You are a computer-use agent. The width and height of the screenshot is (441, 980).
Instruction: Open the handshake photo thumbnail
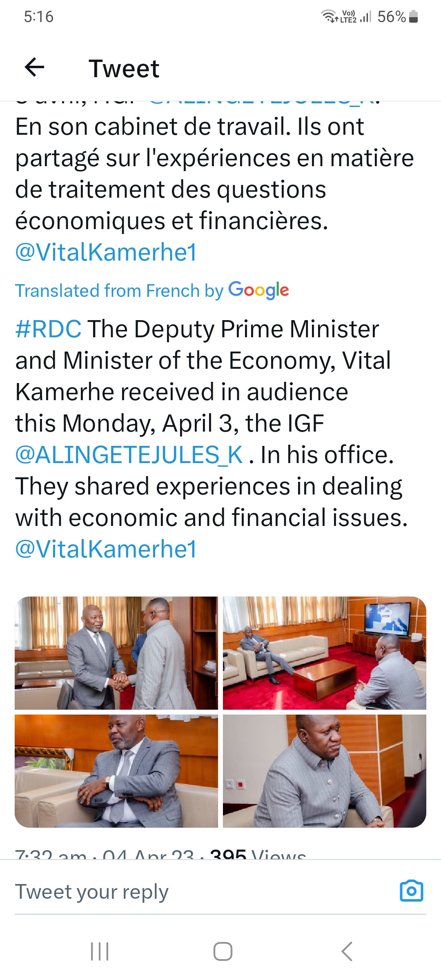click(116, 653)
